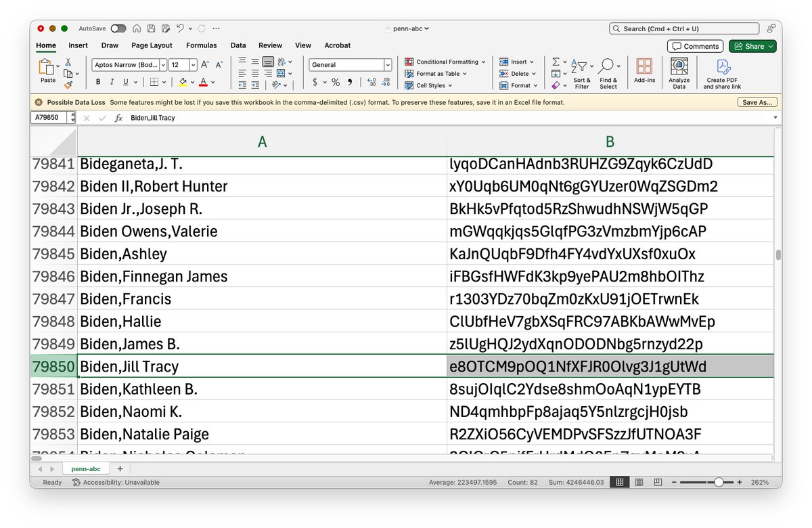
Task: Apply comma style format
Action: (350, 83)
